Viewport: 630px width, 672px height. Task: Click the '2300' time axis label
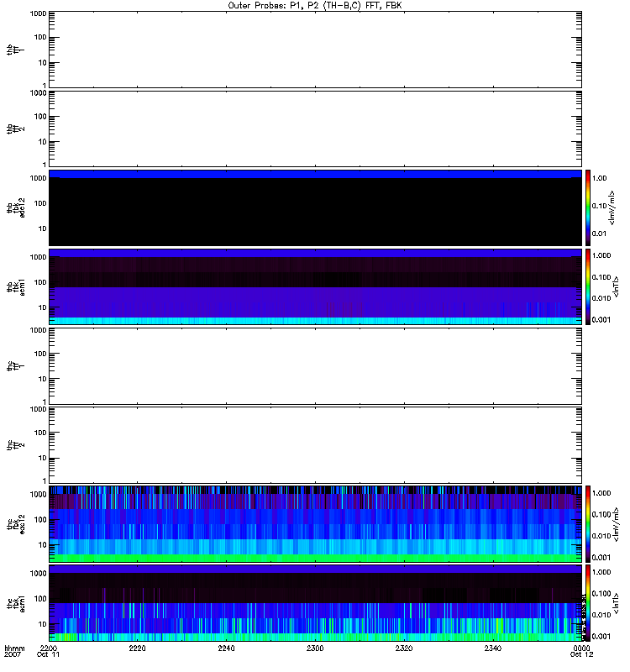click(x=315, y=648)
